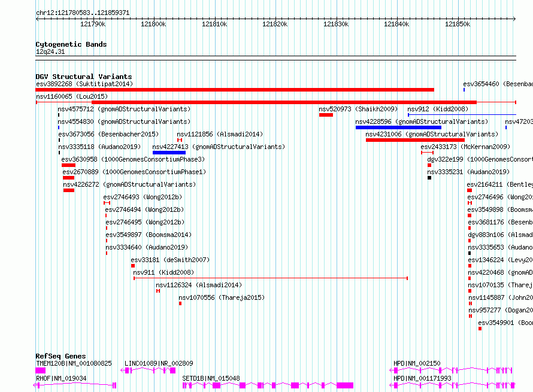Click the red bar under nsv4226272
Image resolution: width=533 pixels, height=392 pixels.
pos(69,190)
